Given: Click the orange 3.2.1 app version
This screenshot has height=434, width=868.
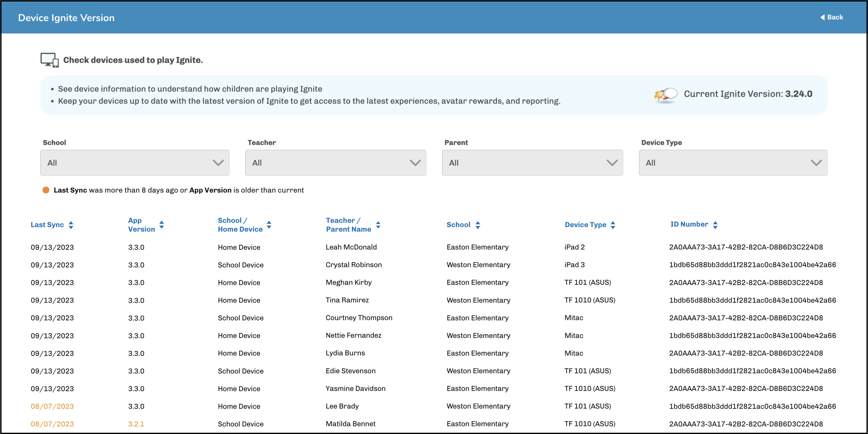Looking at the screenshot, I should point(136,424).
